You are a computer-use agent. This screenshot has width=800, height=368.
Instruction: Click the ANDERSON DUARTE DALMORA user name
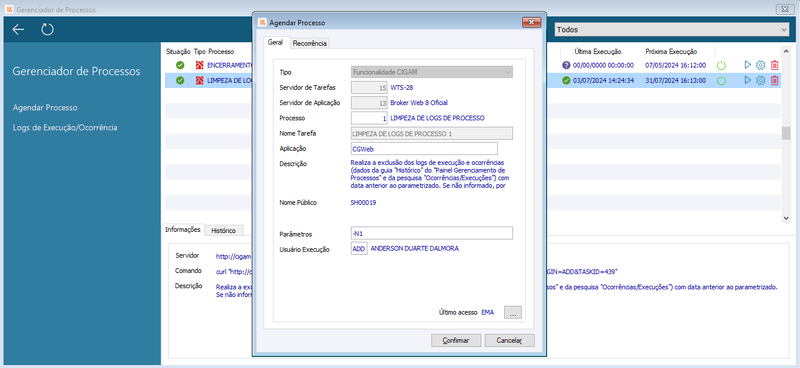pyautogui.click(x=414, y=249)
